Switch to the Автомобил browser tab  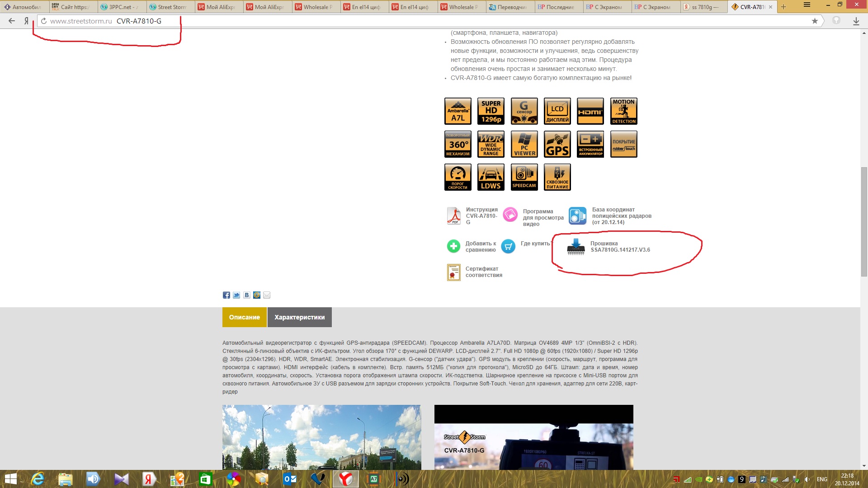(x=24, y=7)
